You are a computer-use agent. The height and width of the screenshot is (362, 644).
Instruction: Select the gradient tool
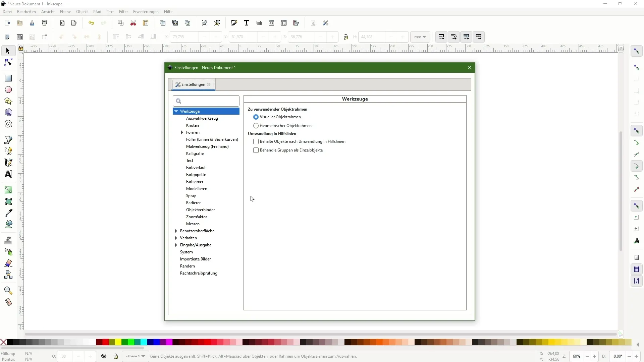click(x=8, y=190)
